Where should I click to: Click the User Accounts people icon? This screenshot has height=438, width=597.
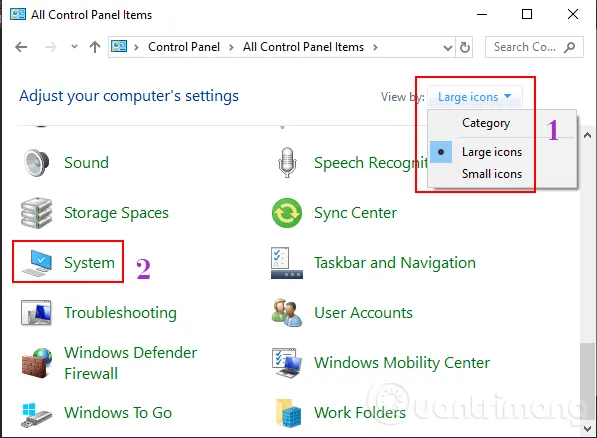click(x=287, y=313)
